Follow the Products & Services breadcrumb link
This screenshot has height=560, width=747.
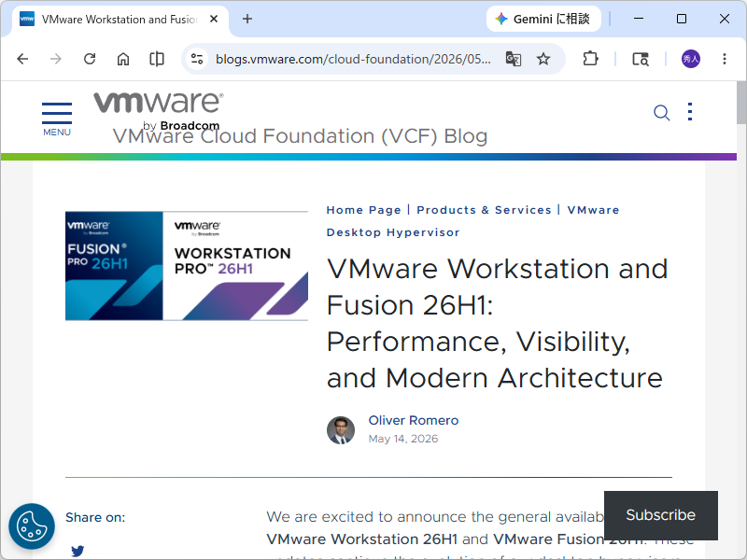[484, 210]
